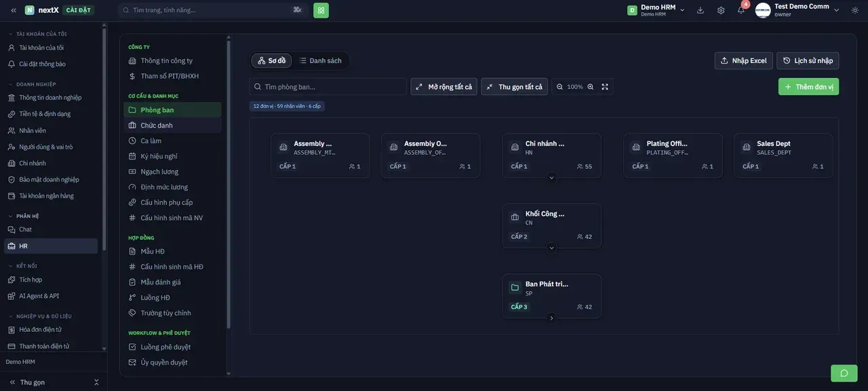
Task: Open the Test Demo Comm account menu
Action: pos(798,10)
